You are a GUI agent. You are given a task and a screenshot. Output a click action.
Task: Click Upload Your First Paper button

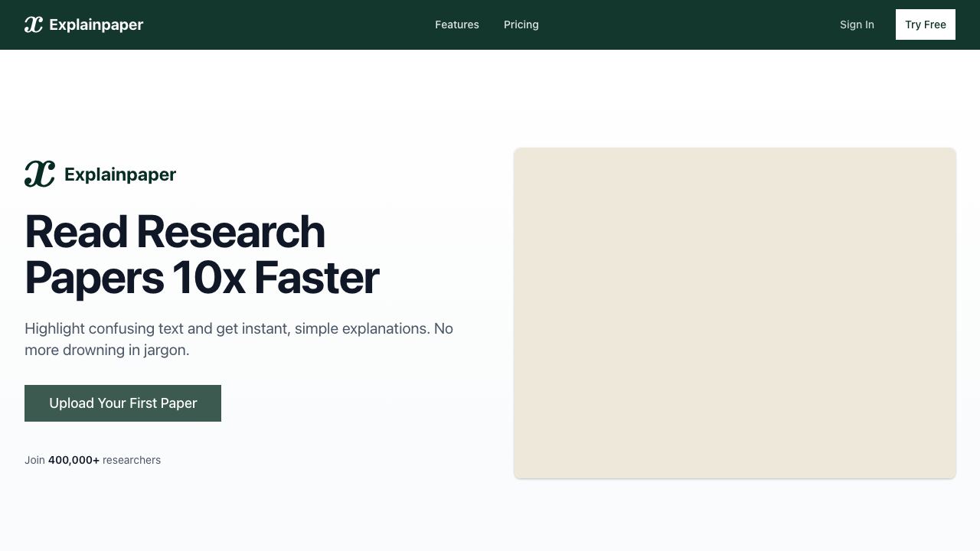[122, 403]
